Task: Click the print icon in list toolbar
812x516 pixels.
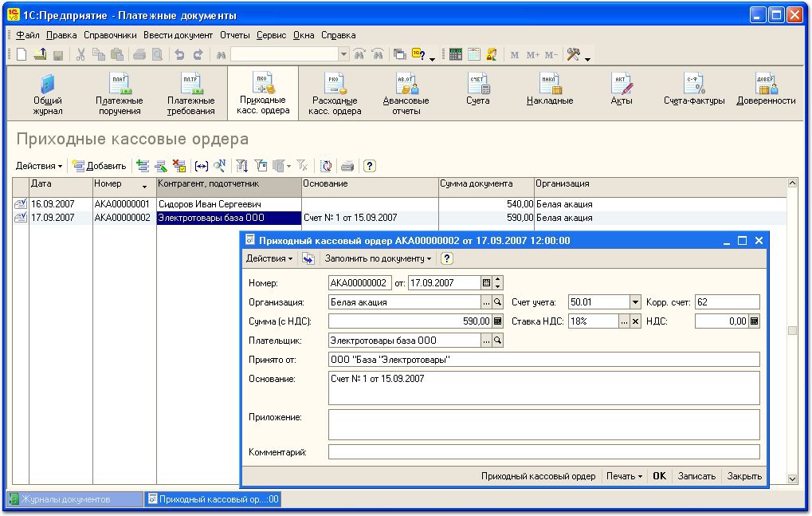Action: 347,166
